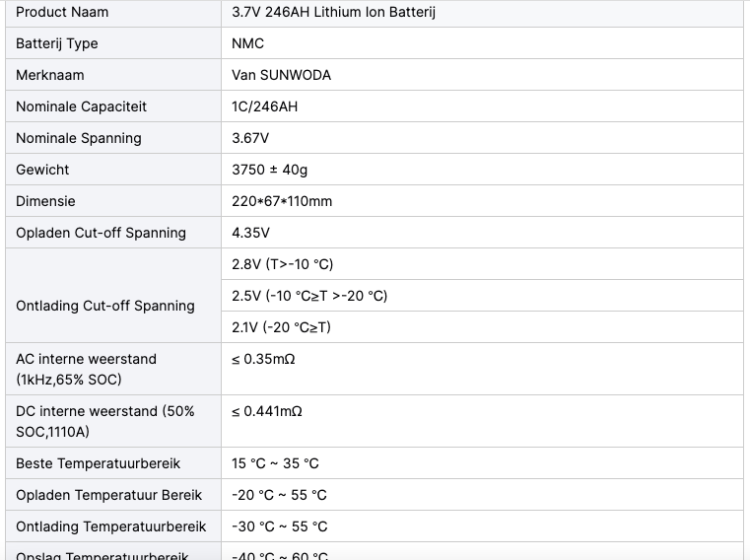Click the '2.8V (T>-10 °C)' cell

(x=482, y=264)
